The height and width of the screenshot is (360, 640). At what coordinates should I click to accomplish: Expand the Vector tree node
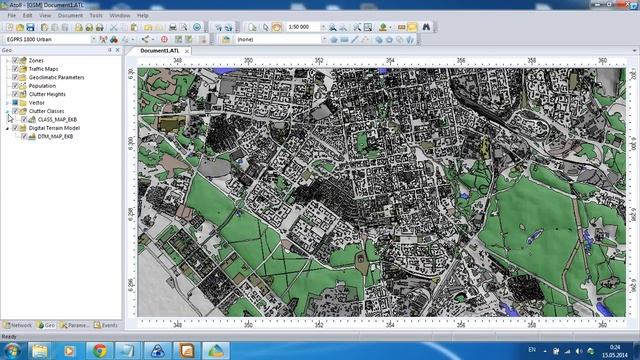pos(7,103)
